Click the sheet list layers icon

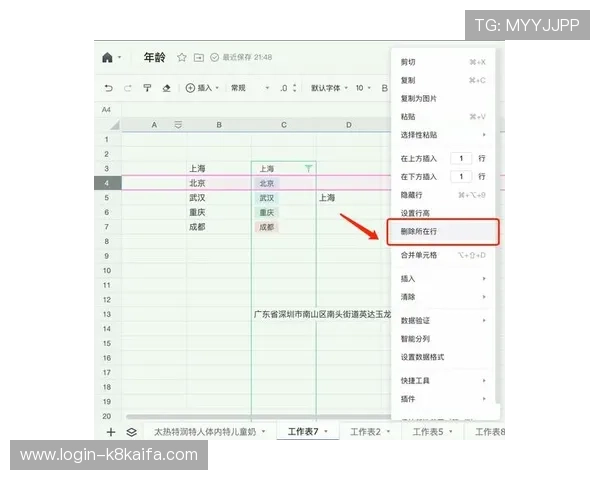click(132, 432)
